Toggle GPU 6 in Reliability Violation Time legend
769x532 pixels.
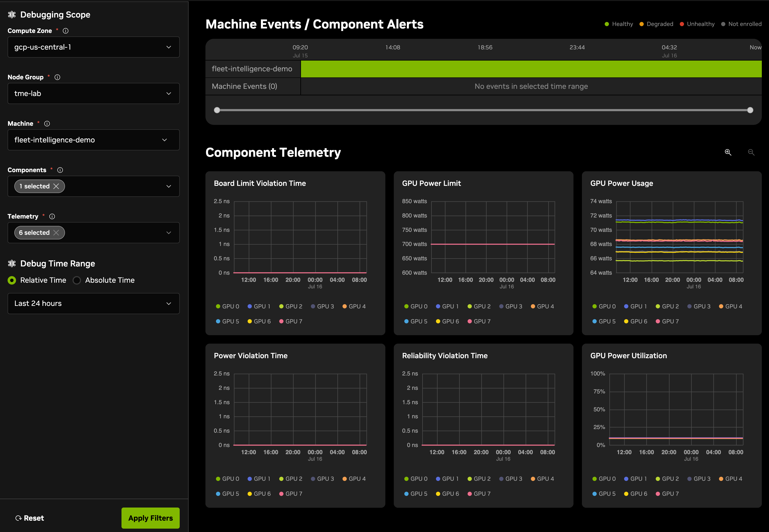click(x=448, y=494)
